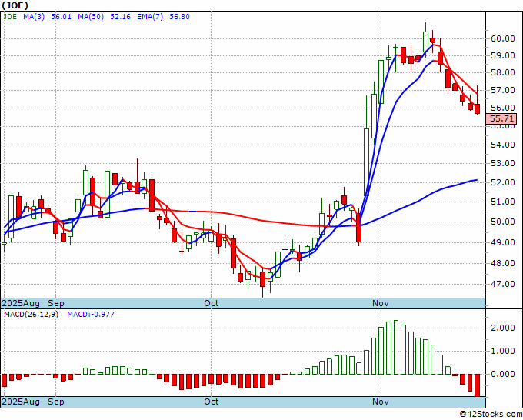Screen dimensions: 523x420
Task: Click the 56.00 price axis label
Action: pos(503,108)
